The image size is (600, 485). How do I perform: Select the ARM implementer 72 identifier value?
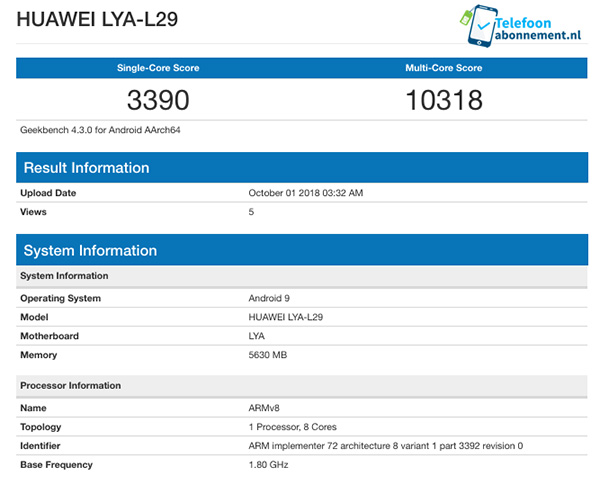[386, 446]
